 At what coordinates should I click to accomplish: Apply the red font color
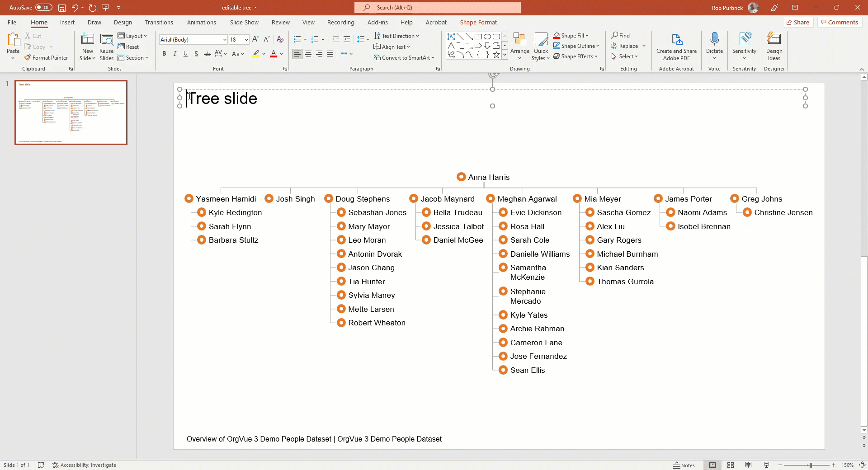click(274, 54)
